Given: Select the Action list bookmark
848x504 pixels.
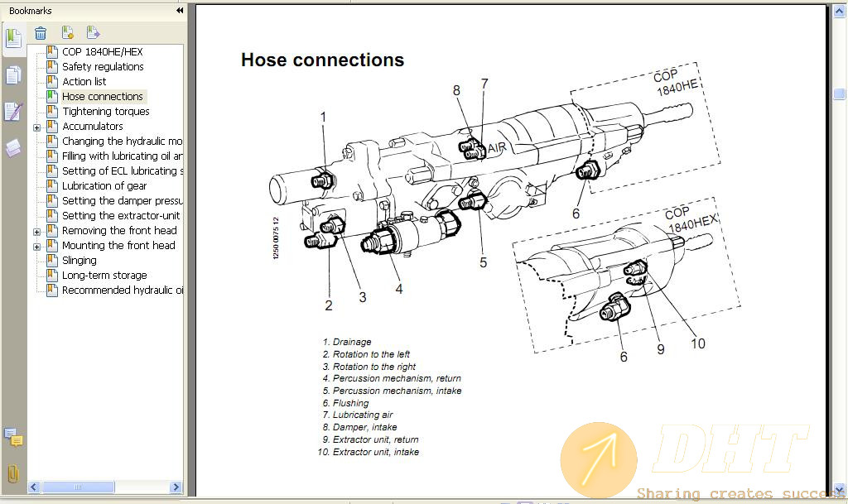Looking at the screenshot, I should [84, 82].
